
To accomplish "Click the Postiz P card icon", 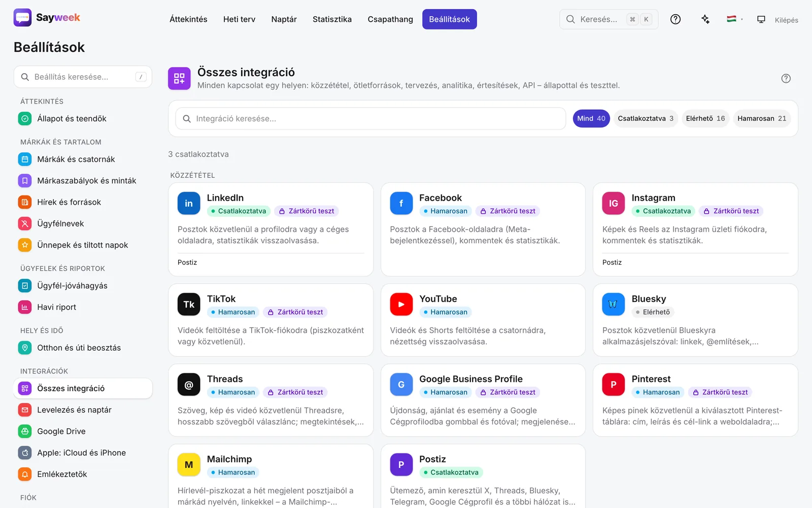I will pyautogui.click(x=401, y=465).
